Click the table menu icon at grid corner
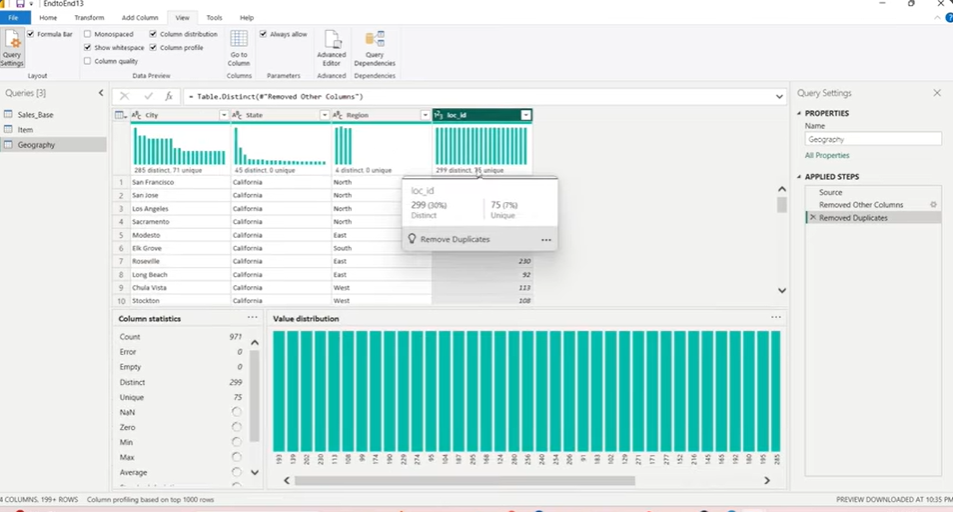Image resolution: width=953 pixels, height=512 pixels. pyautogui.click(x=120, y=115)
